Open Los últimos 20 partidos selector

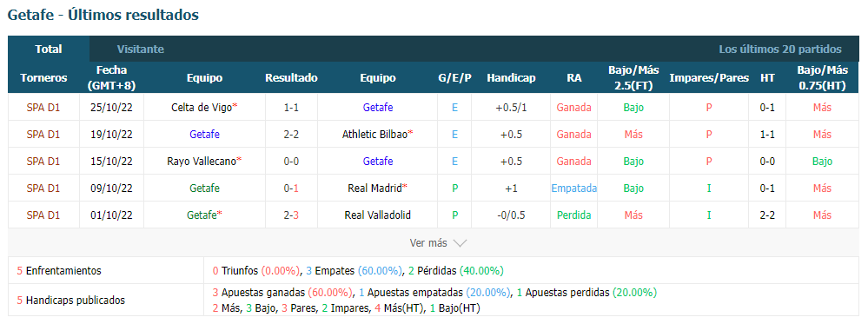pos(780,49)
